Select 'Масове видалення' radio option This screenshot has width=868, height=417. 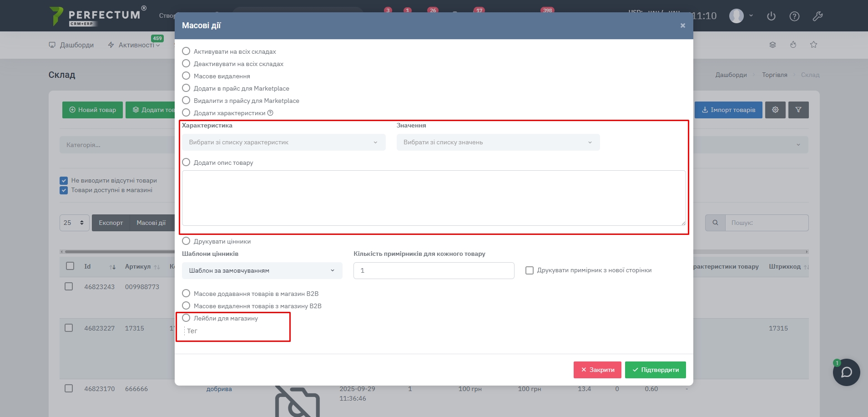pos(186,76)
